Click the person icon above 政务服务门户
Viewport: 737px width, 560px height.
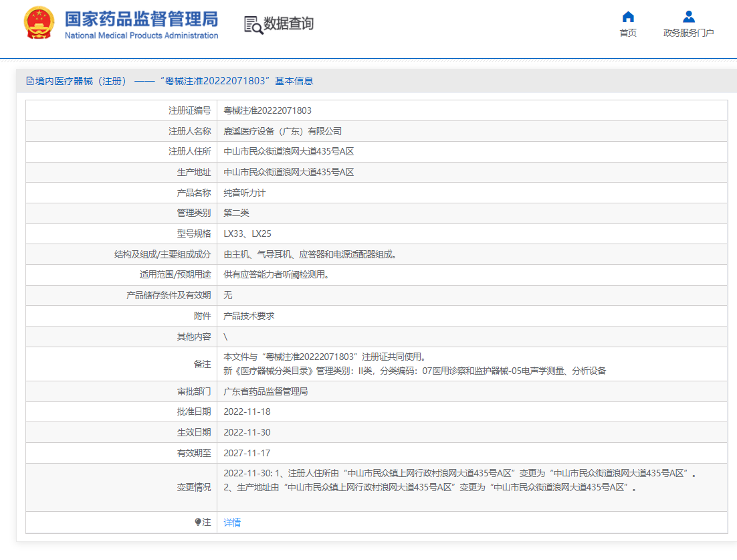coord(688,17)
